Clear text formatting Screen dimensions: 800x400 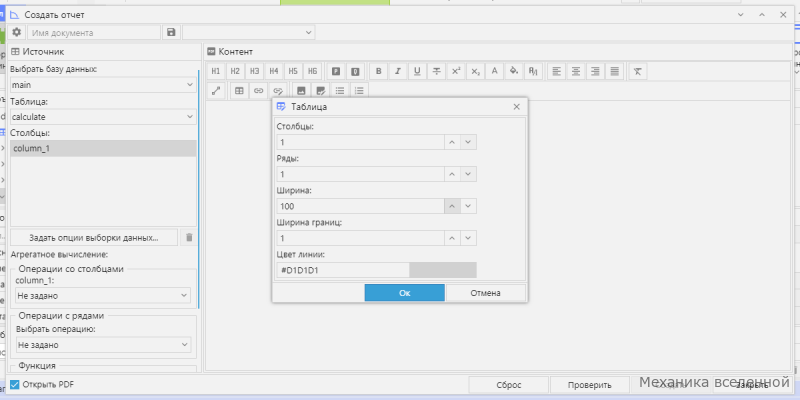638,71
